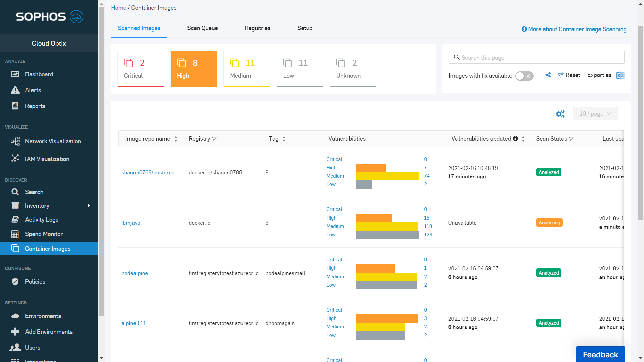The width and height of the screenshot is (644, 362).
Task: Toggle Images with fix available switch
Action: tap(524, 76)
